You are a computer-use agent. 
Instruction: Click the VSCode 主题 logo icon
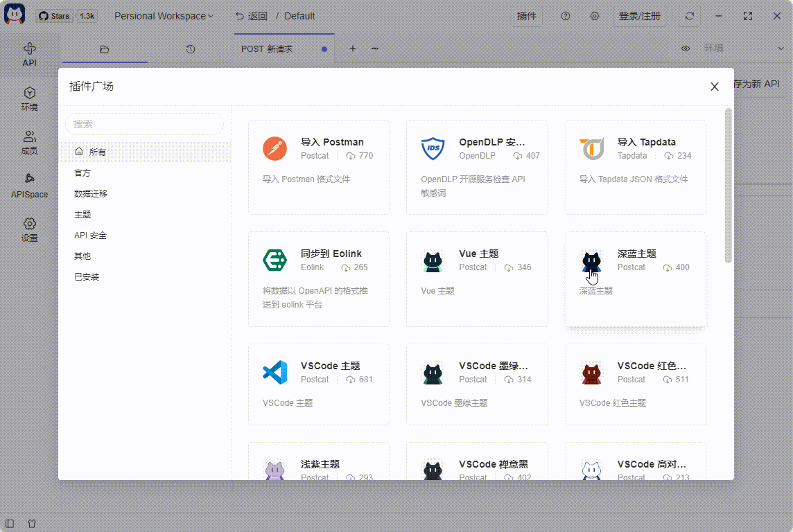275,373
